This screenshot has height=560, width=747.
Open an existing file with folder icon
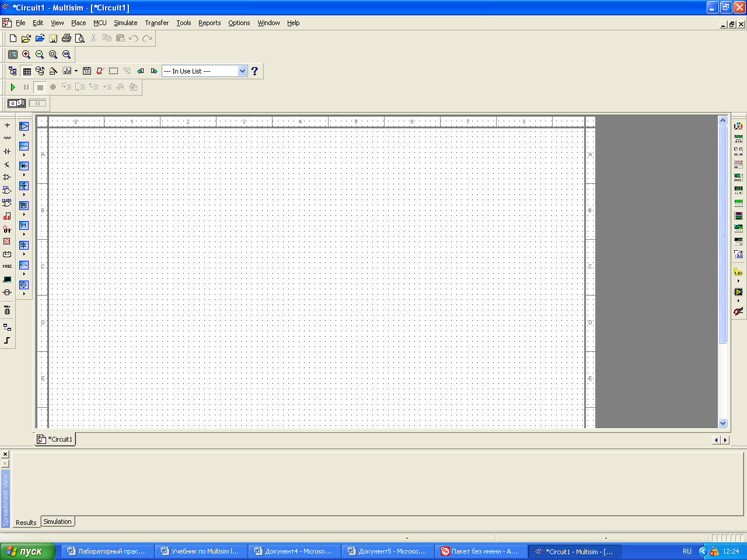[x=26, y=38]
